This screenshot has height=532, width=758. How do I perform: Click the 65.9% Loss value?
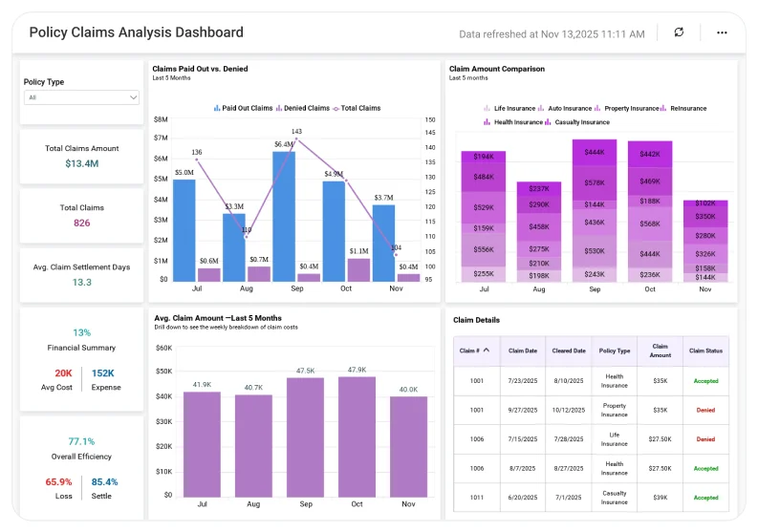pos(58,481)
